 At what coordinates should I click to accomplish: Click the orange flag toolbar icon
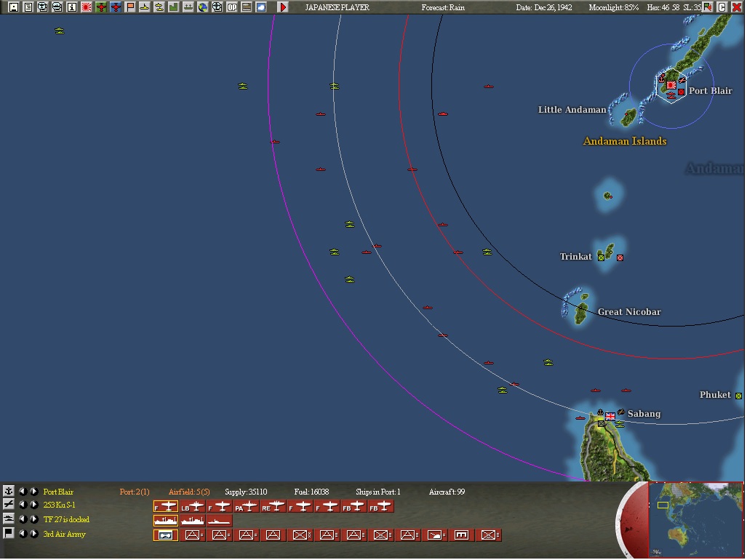(x=130, y=7)
